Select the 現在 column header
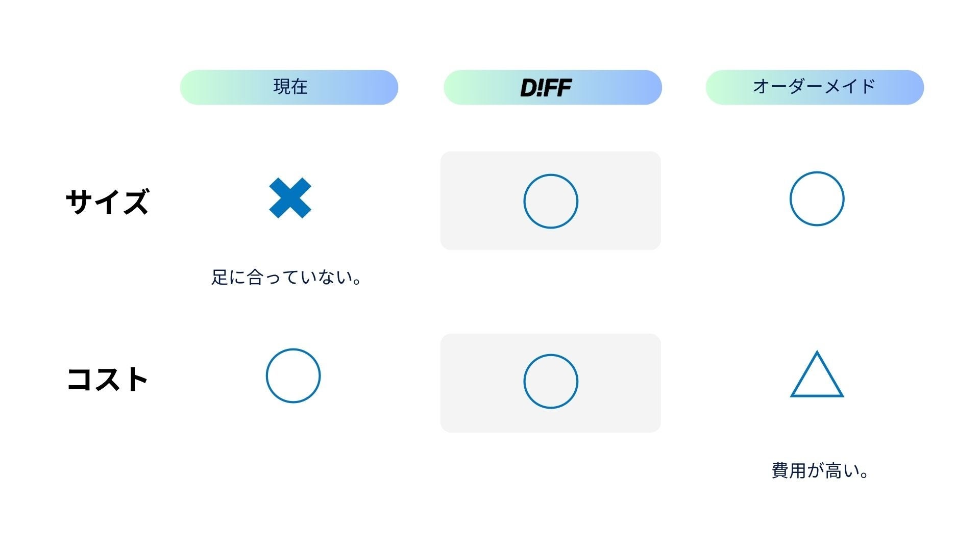Viewport: 980px width, 551px height. pos(290,87)
